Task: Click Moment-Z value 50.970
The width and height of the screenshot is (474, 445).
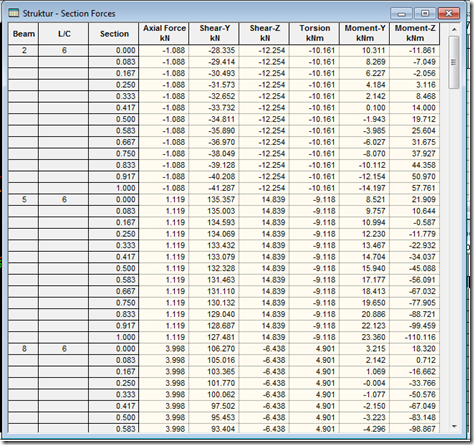Action: click(415, 177)
